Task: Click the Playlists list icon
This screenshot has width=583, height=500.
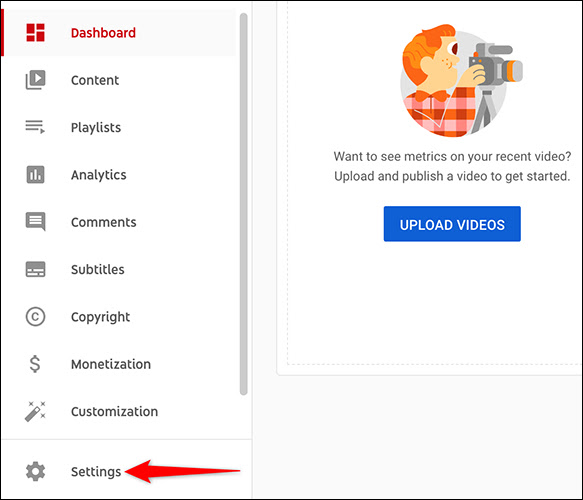Action: point(35,127)
